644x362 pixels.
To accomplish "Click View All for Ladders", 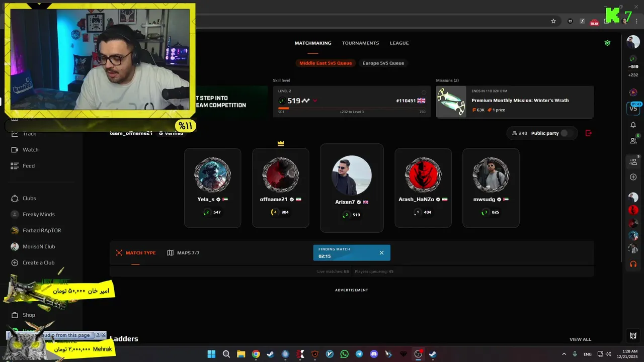I will [580, 339].
